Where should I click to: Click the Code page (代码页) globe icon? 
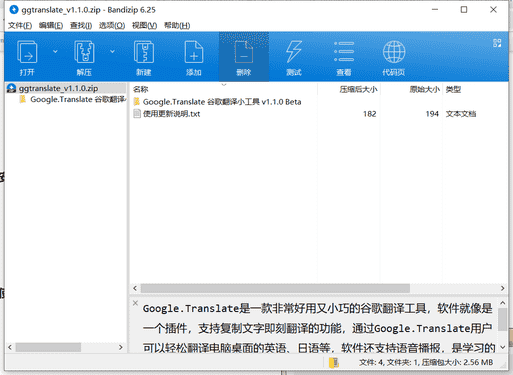[394, 52]
